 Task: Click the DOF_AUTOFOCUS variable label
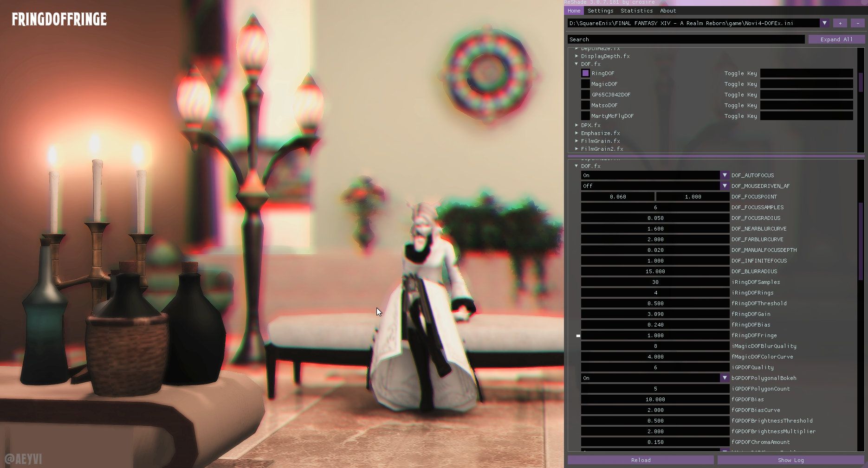pos(752,175)
